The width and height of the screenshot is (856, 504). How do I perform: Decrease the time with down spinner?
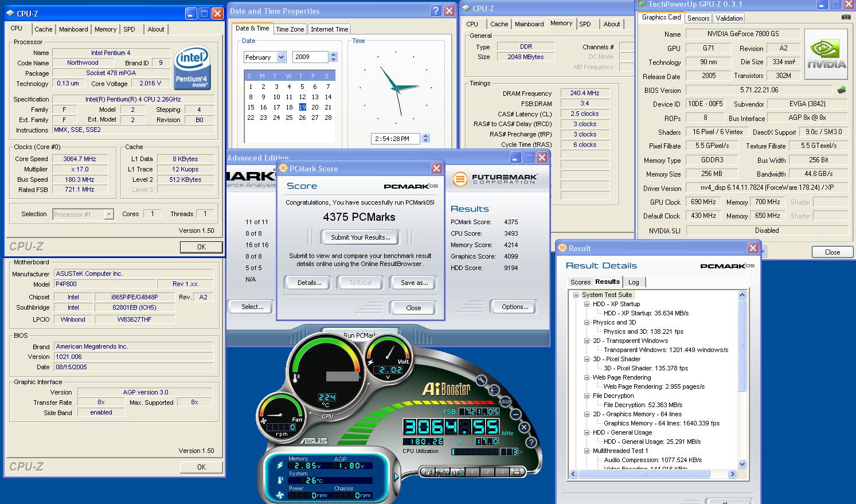pyautogui.click(x=425, y=140)
